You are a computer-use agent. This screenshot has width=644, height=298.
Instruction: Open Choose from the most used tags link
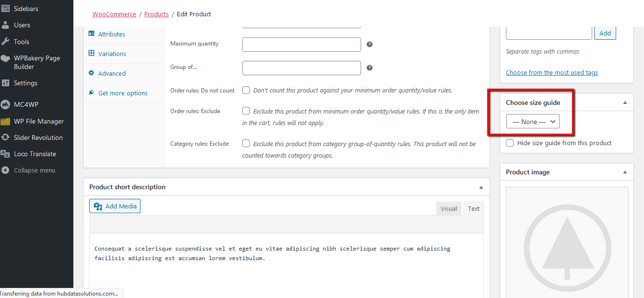tap(552, 73)
